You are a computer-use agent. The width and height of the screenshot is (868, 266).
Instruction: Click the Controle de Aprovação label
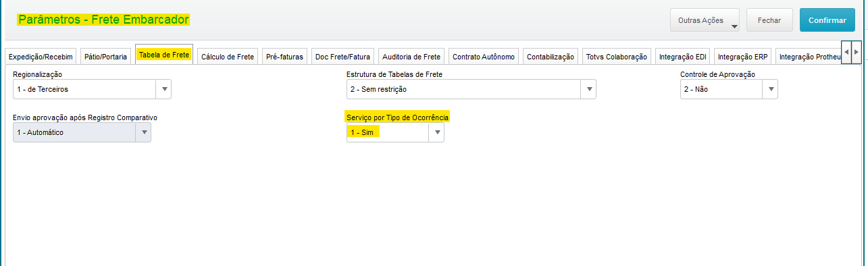(717, 74)
